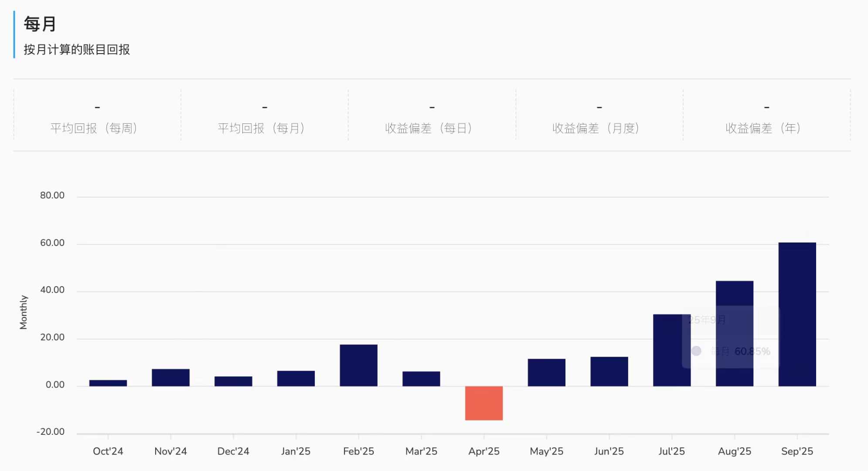The width and height of the screenshot is (868, 471).
Task: Click the Feb'25 monthly return bar
Action: point(358,365)
